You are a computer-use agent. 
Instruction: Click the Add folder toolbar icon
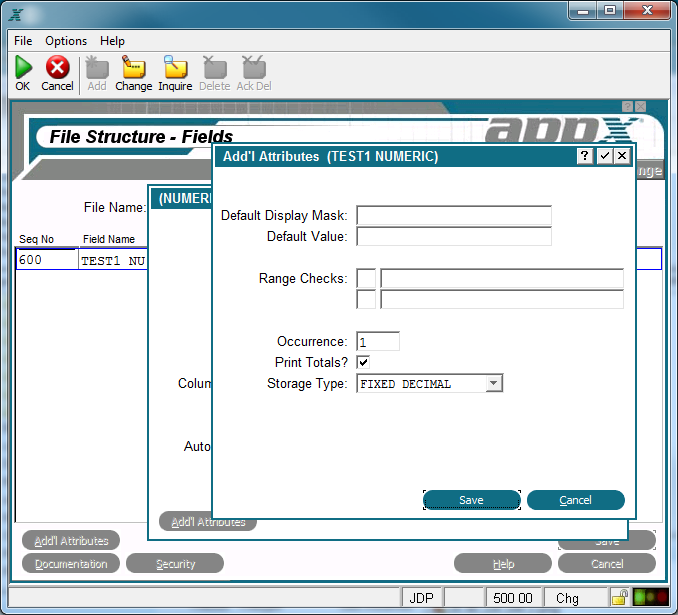tap(97, 67)
